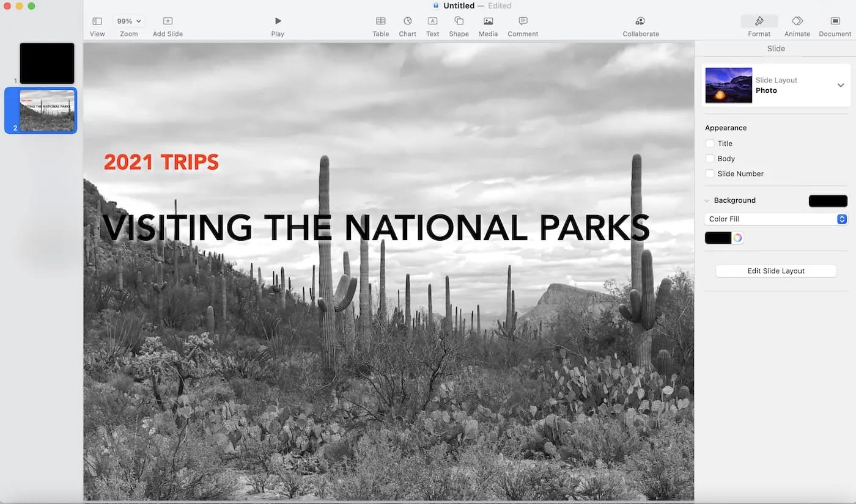Switch to the Document panel
Viewport: 856px width, 504px height.
click(x=835, y=24)
